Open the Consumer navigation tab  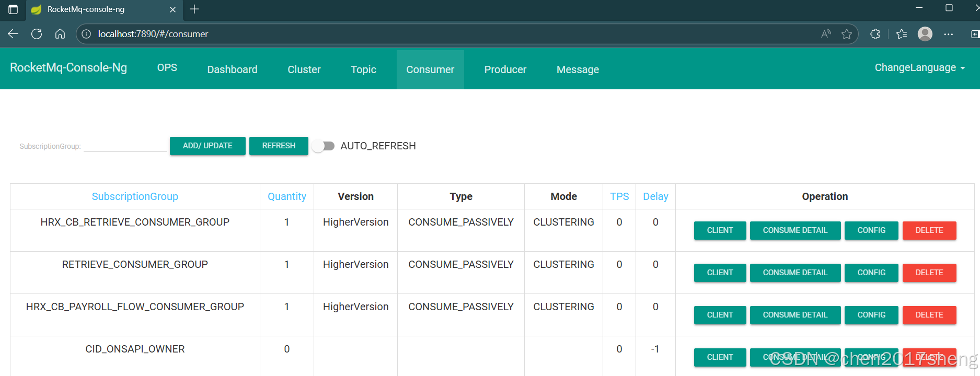click(430, 69)
